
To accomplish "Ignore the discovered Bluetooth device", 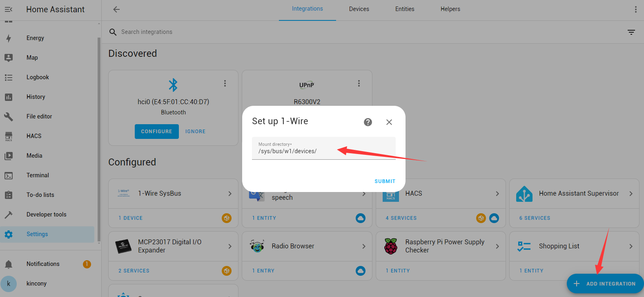I will click(x=195, y=132).
